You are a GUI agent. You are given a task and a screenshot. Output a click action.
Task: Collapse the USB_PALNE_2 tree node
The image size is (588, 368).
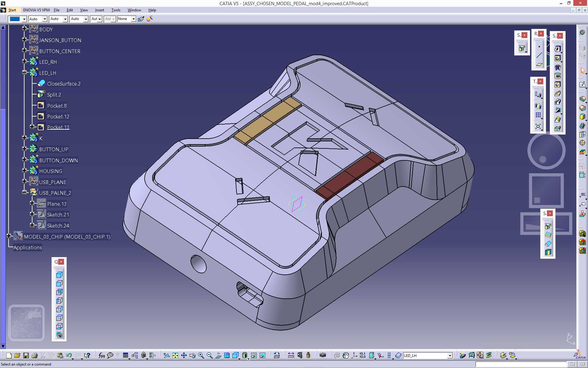24,192
